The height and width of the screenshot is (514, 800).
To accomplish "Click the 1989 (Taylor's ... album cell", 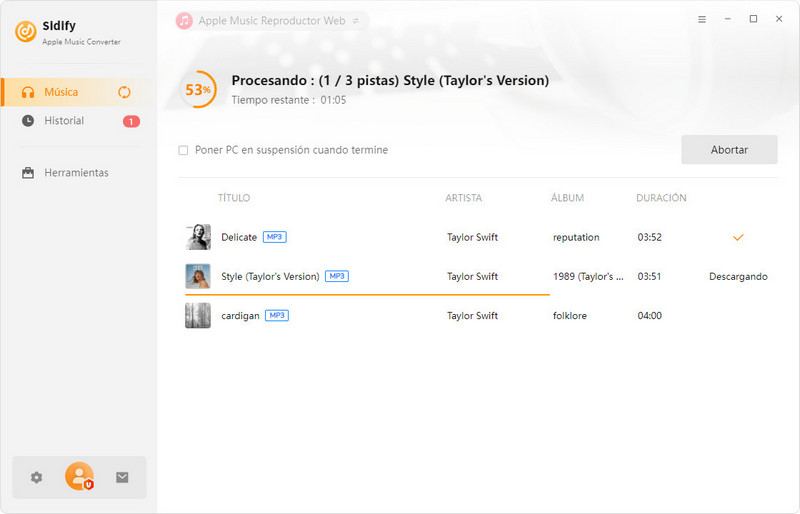I will tap(588, 277).
